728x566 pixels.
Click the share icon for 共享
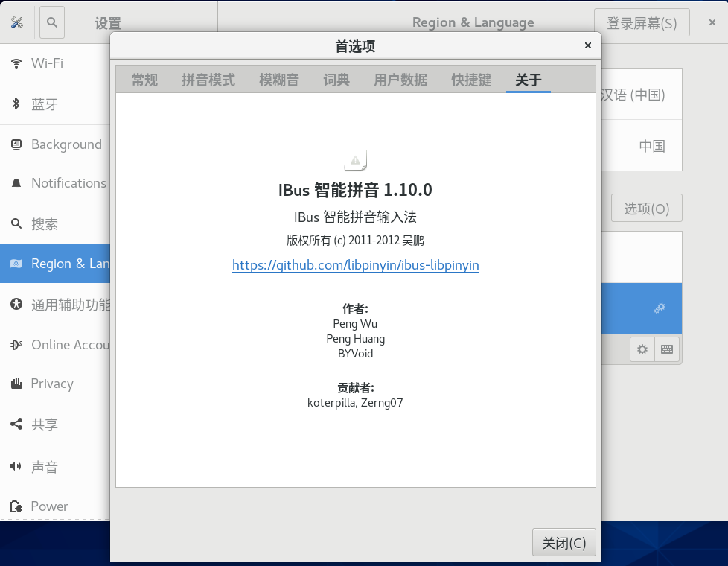click(16, 424)
